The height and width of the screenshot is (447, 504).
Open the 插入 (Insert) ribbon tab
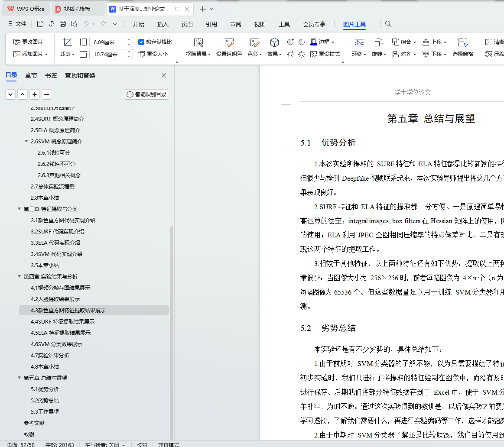coord(163,24)
